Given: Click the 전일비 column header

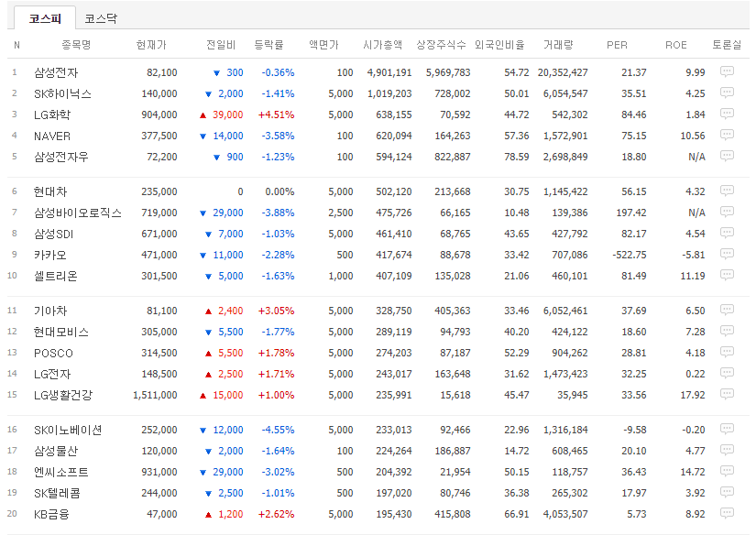Looking at the screenshot, I should point(221,45).
